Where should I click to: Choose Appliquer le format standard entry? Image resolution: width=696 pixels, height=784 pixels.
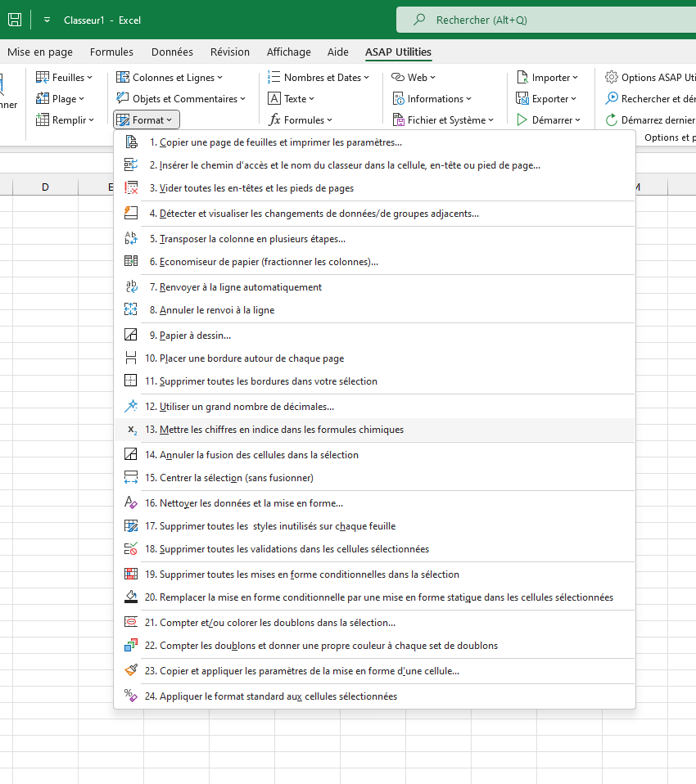(x=375, y=696)
